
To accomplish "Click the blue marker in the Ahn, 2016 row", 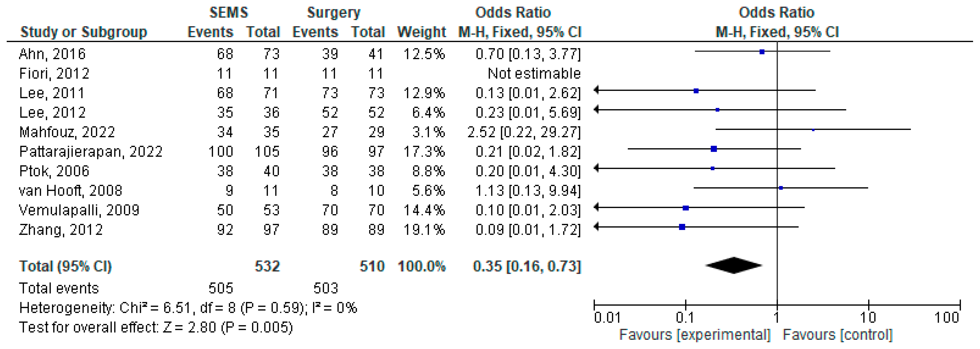I will click(762, 52).
